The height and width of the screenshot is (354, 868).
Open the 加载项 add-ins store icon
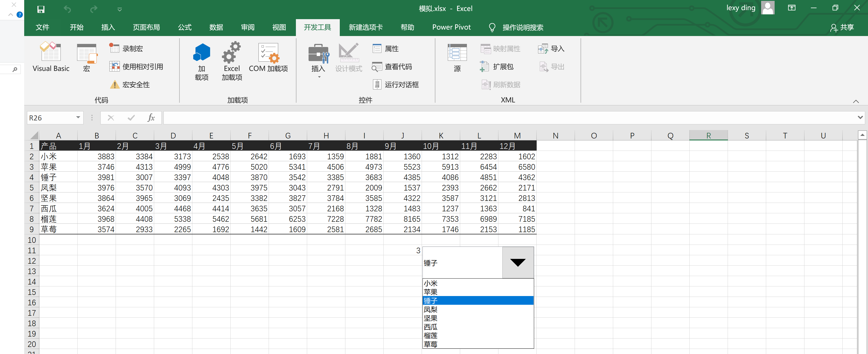click(x=201, y=61)
